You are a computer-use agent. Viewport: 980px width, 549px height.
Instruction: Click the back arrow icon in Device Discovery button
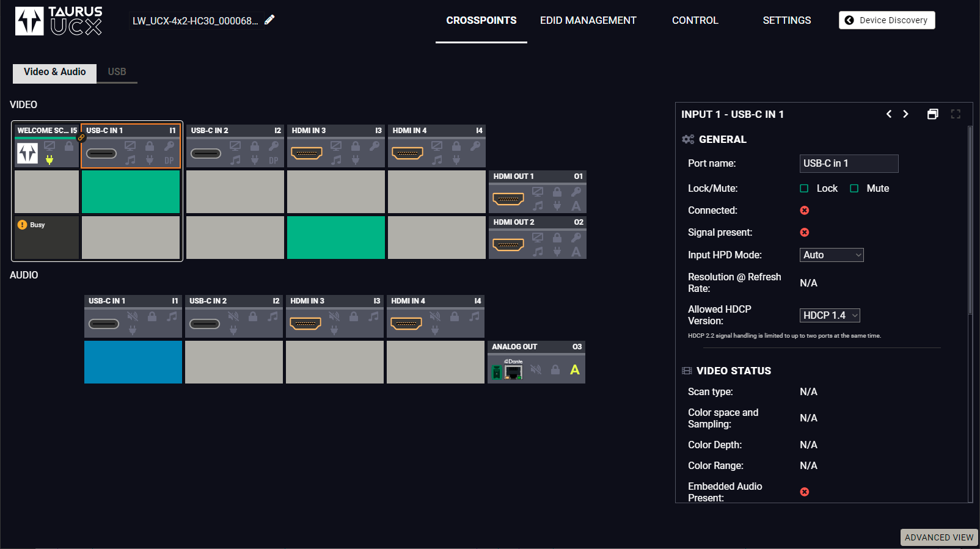849,20
